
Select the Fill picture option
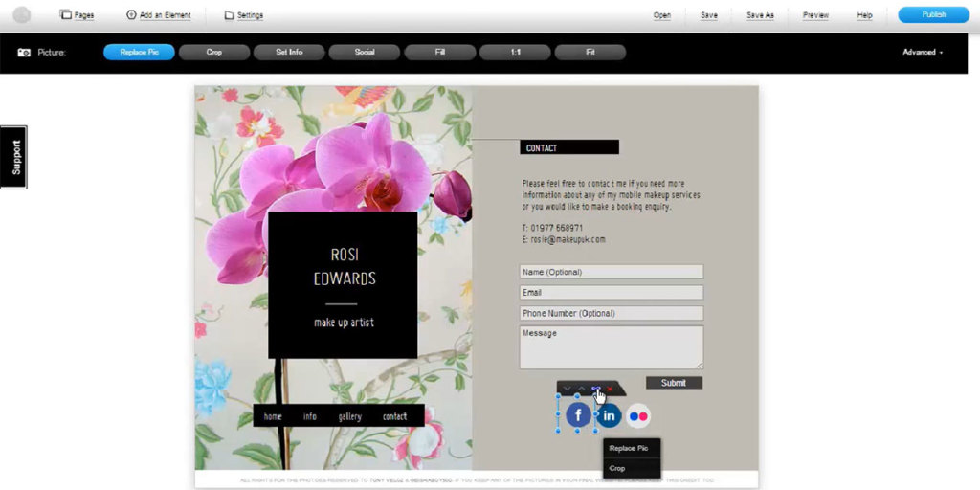(x=440, y=52)
